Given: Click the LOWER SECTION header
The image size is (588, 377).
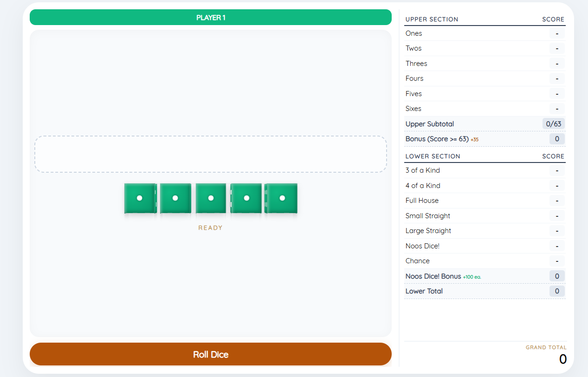Looking at the screenshot, I should [x=433, y=156].
